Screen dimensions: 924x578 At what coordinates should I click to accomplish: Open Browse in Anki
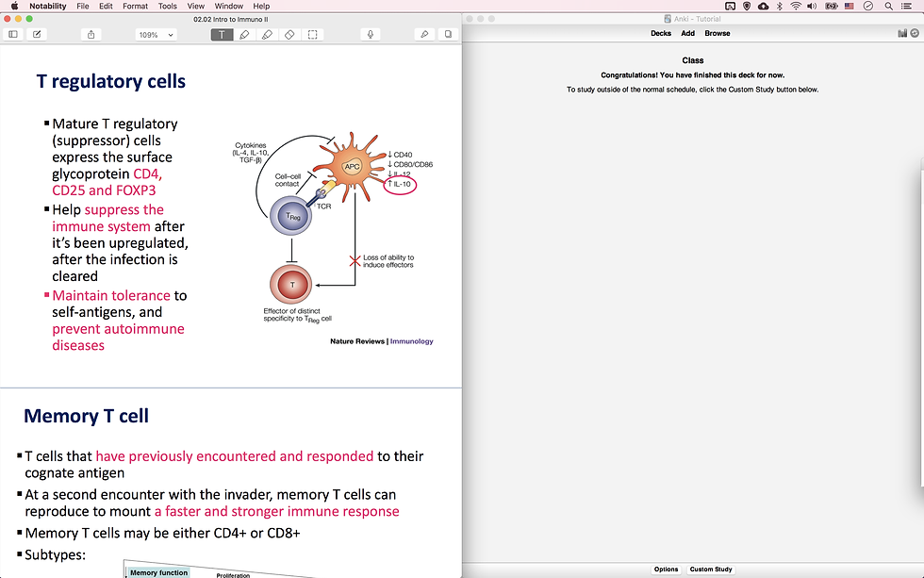pyautogui.click(x=718, y=34)
